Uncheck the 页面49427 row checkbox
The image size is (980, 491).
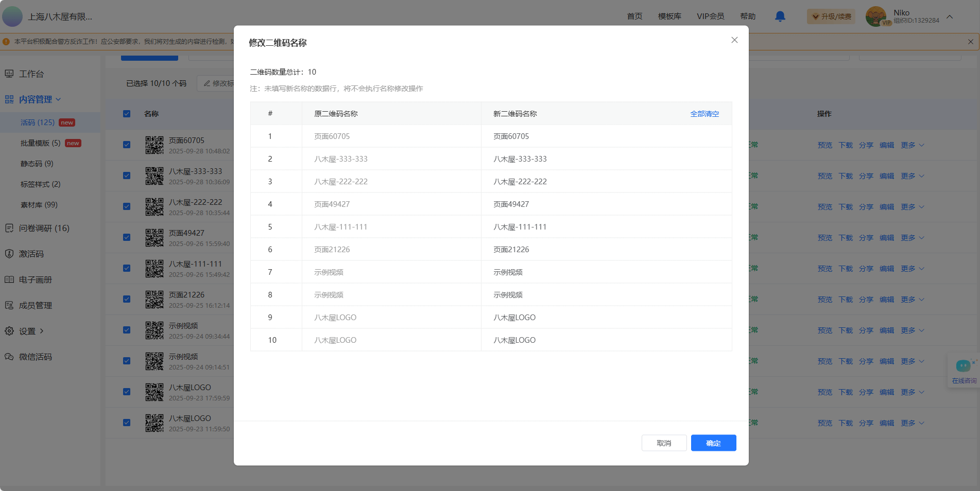(127, 237)
